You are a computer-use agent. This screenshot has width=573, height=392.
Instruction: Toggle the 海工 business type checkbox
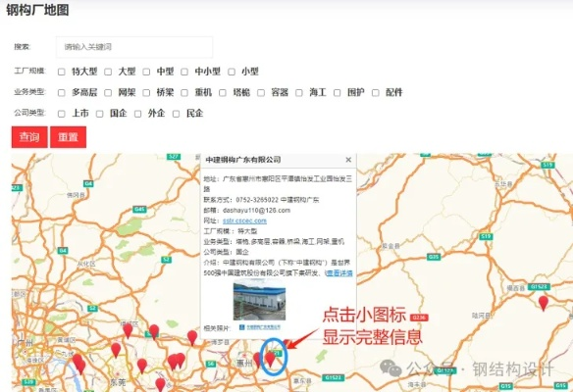pos(299,93)
